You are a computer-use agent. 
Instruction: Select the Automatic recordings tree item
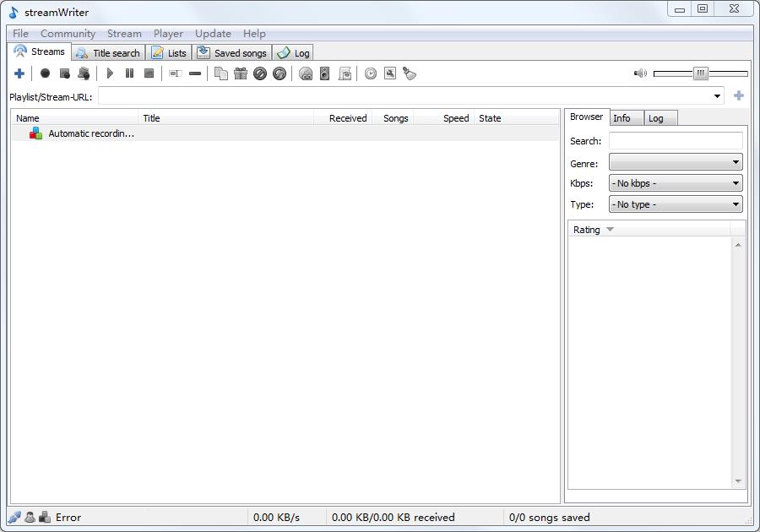point(90,133)
